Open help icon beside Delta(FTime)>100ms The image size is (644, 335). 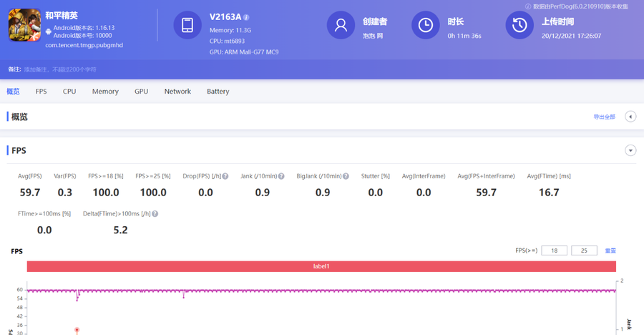pos(155,214)
